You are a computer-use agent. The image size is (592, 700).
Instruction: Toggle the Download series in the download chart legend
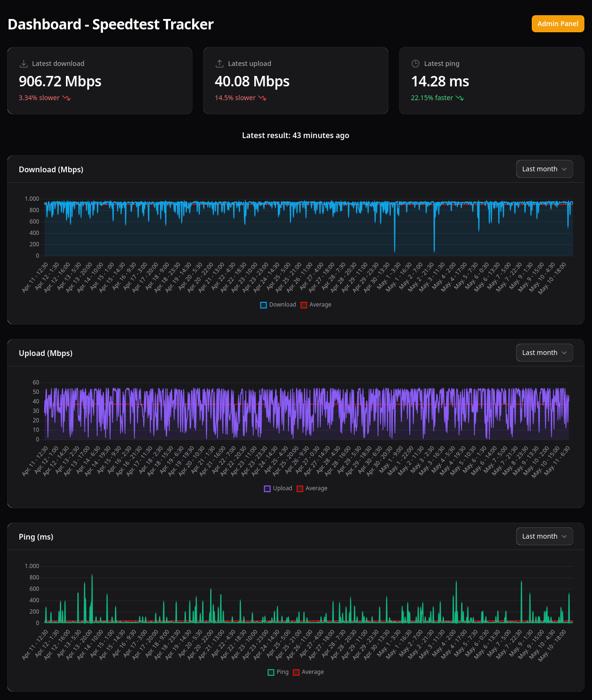coord(278,304)
